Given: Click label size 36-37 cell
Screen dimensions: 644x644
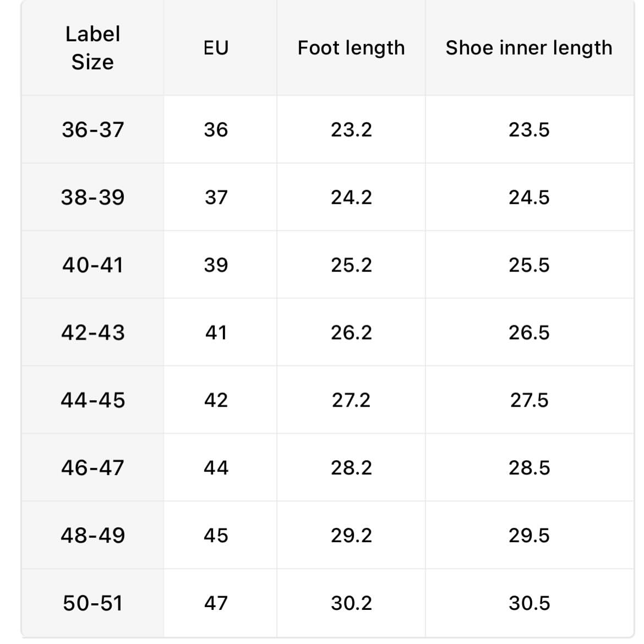Looking at the screenshot, I should [93, 130].
